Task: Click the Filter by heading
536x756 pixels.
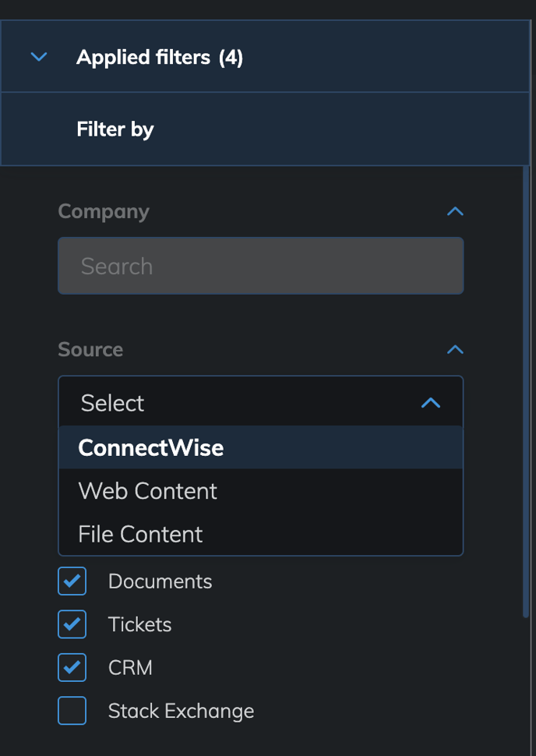Action: pyautogui.click(x=115, y=129)
